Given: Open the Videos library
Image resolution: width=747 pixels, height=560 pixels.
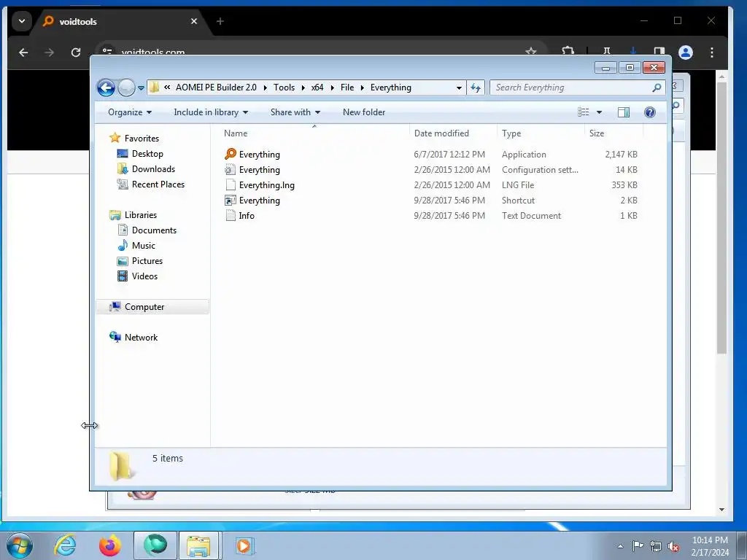Looking at the screenshot, I should (144, 276).
